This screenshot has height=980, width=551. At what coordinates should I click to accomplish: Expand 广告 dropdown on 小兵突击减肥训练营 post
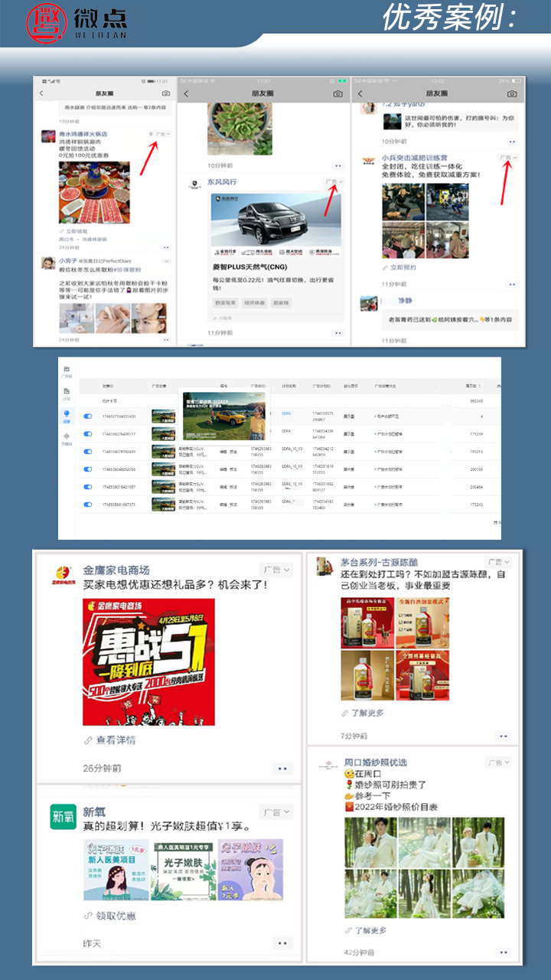coord(509,158)
